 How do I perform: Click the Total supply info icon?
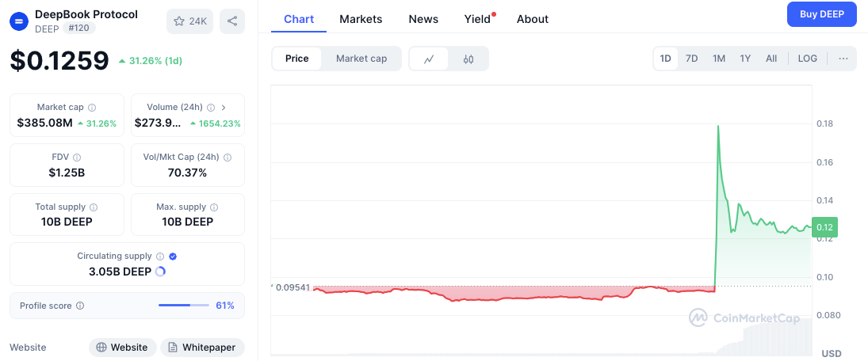94,207
